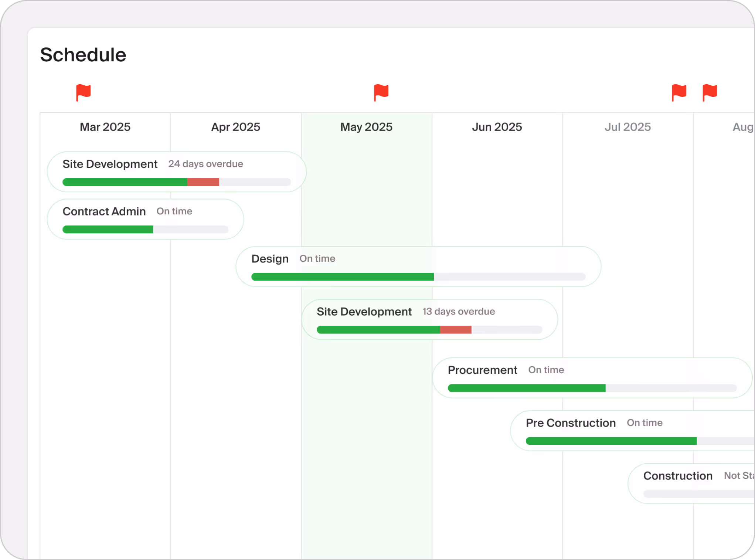Click the '13 days overdue' status label

point(459,311)
